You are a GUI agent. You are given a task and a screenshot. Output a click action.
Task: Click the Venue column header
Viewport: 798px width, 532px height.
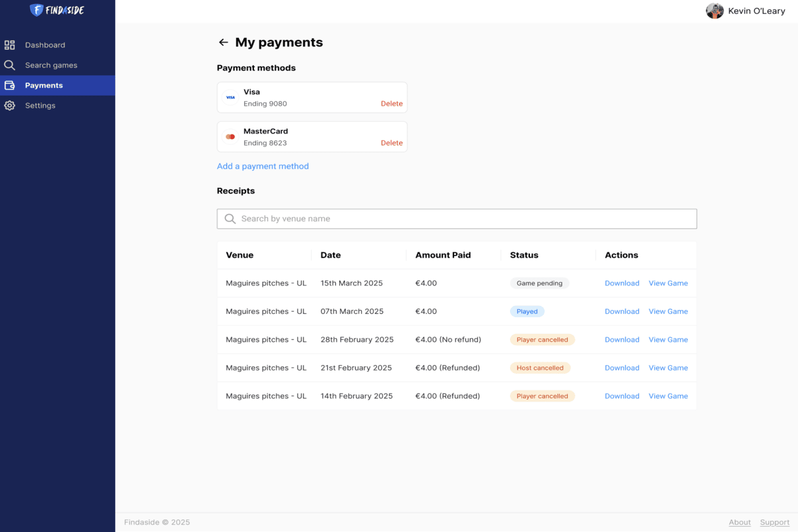239,255
